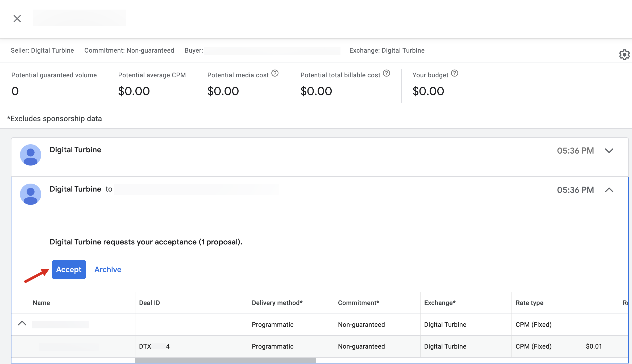Collapse the open Digital Turbine message

coord(609,190)
